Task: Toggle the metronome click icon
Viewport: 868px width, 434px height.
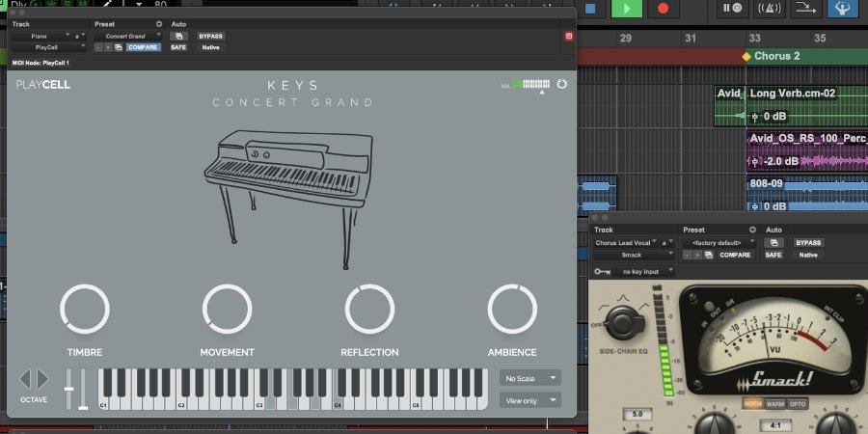Action: pyautogui.click(x=769, y=9)
